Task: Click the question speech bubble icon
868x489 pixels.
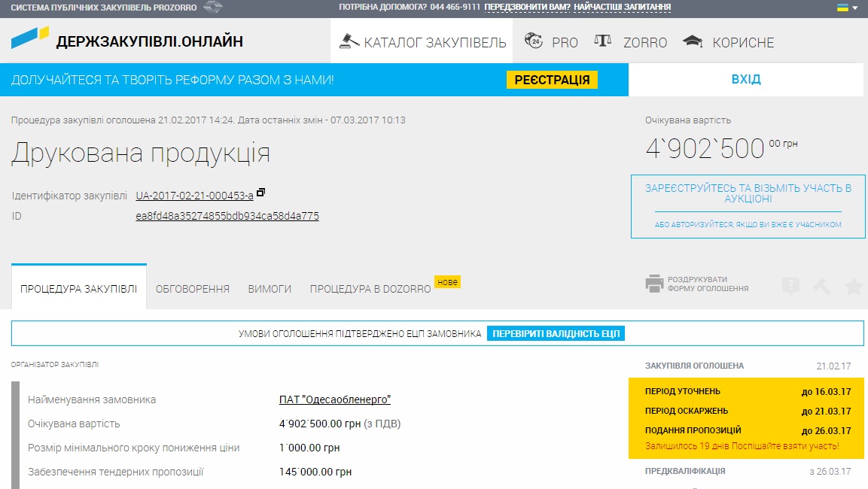Action: click(790, 286)
